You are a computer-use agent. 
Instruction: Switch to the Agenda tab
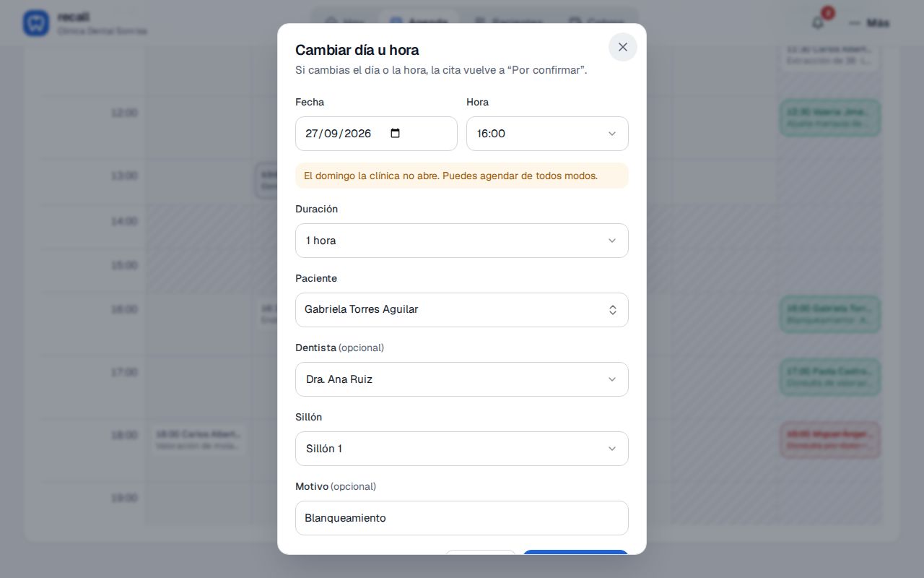tap(421, 22)
